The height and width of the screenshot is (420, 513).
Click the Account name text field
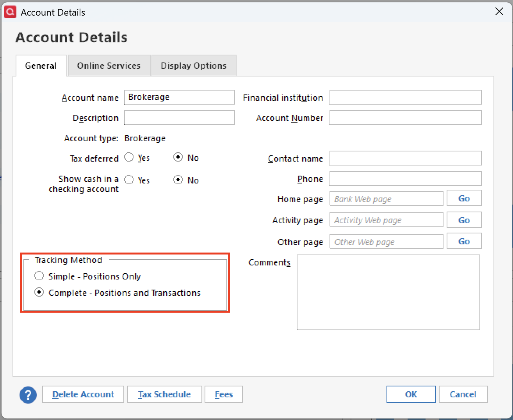click(x=180, y=97)
